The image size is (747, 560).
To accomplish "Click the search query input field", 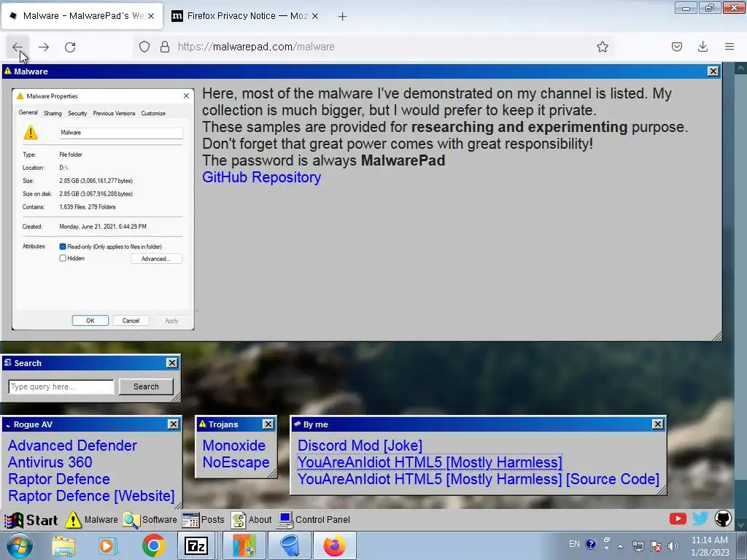I will 61,386.
